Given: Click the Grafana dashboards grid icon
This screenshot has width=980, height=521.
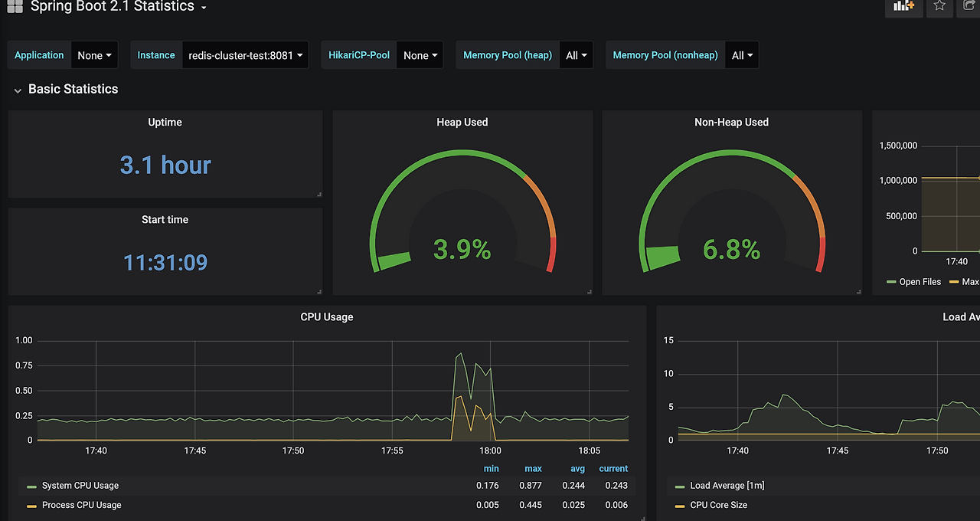Looking at the screenshot, I should click(x=15, y=6).
